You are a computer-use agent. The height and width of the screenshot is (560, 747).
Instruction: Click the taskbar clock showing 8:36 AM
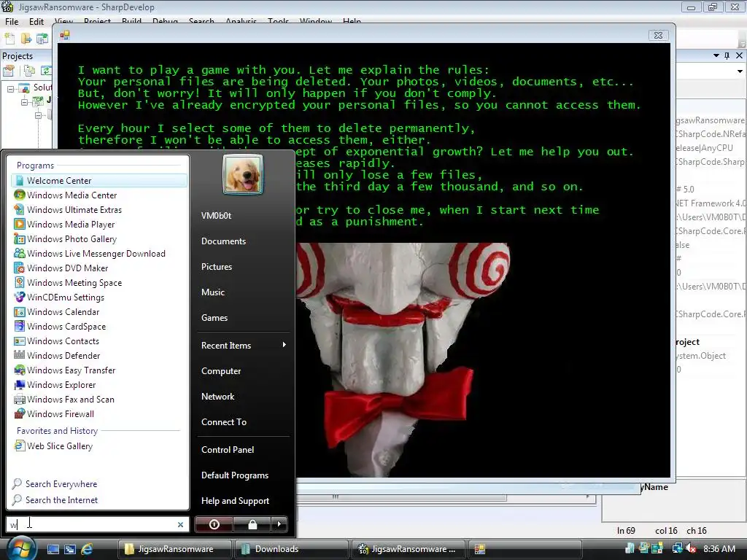(x=719, y=548)
